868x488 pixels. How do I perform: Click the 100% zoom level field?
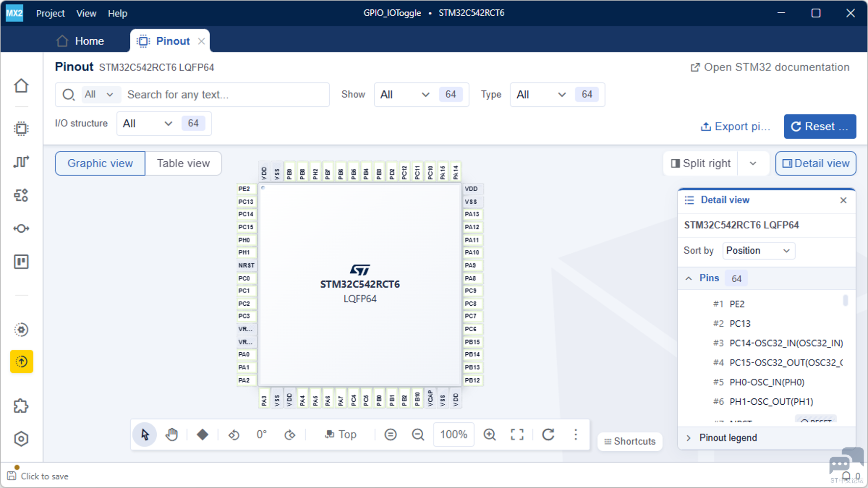[x=454, y=435]
